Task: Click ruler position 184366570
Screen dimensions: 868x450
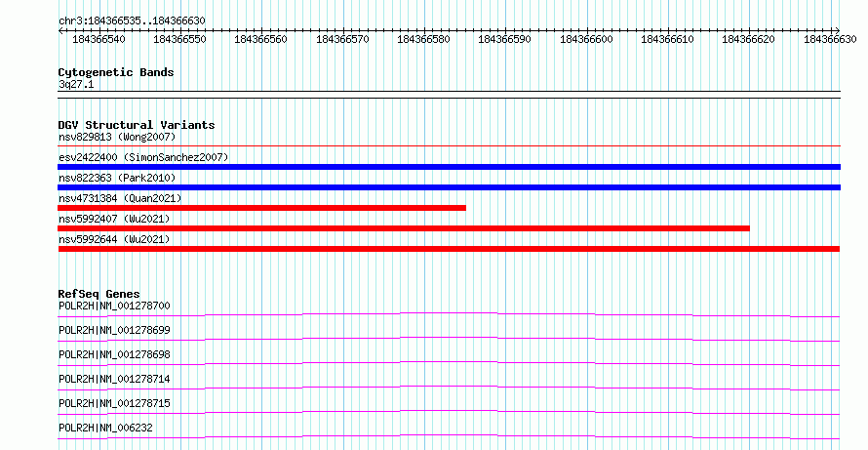Action: point(342,39)
